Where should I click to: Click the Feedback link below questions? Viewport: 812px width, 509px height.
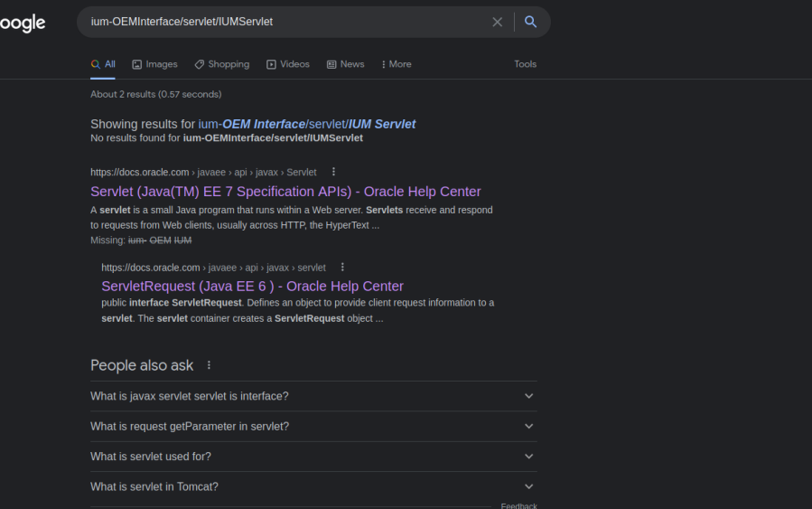[518, 506]
